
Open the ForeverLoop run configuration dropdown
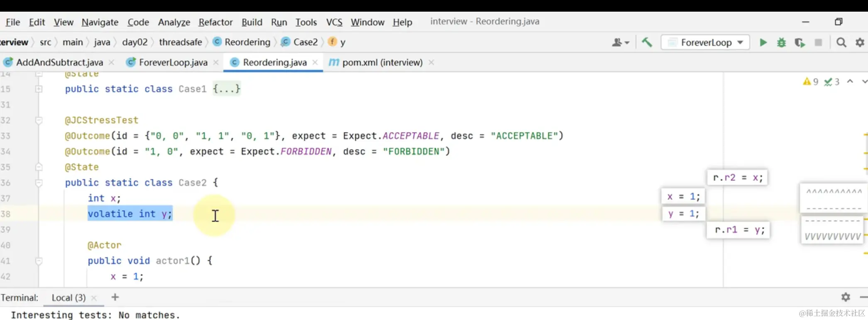pyautogui.click(x=705, y=42)
